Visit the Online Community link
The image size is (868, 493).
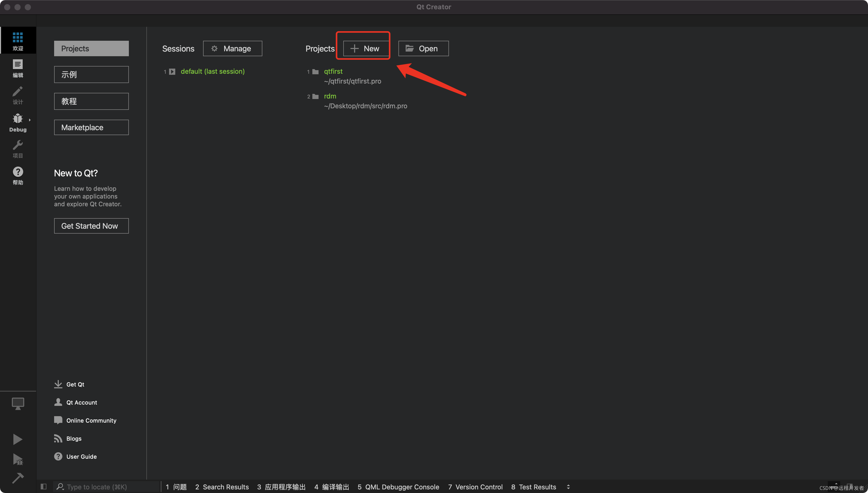point(91,420)
